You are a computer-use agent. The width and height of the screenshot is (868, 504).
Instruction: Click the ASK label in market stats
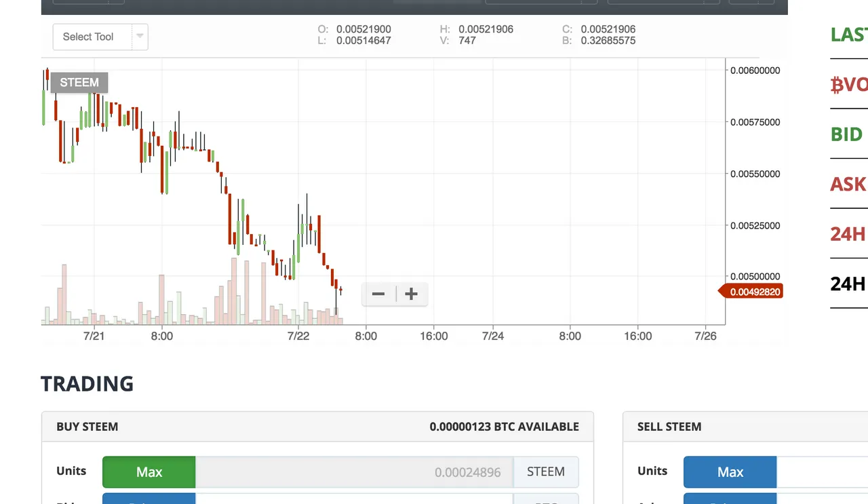pos(848,184)
